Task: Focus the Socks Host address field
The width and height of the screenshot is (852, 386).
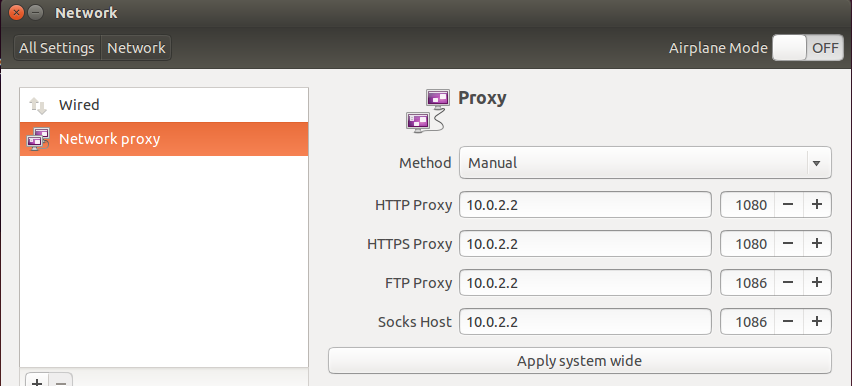Action: (585, 322)
